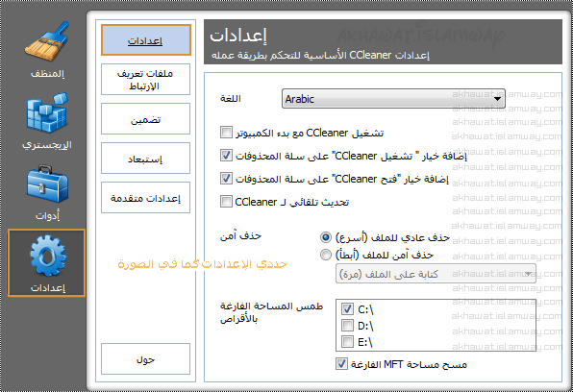Screen dimensions: 573x392
Task: Open the Registry (الريجستري) cubes icon
Action: click(47, 112)
